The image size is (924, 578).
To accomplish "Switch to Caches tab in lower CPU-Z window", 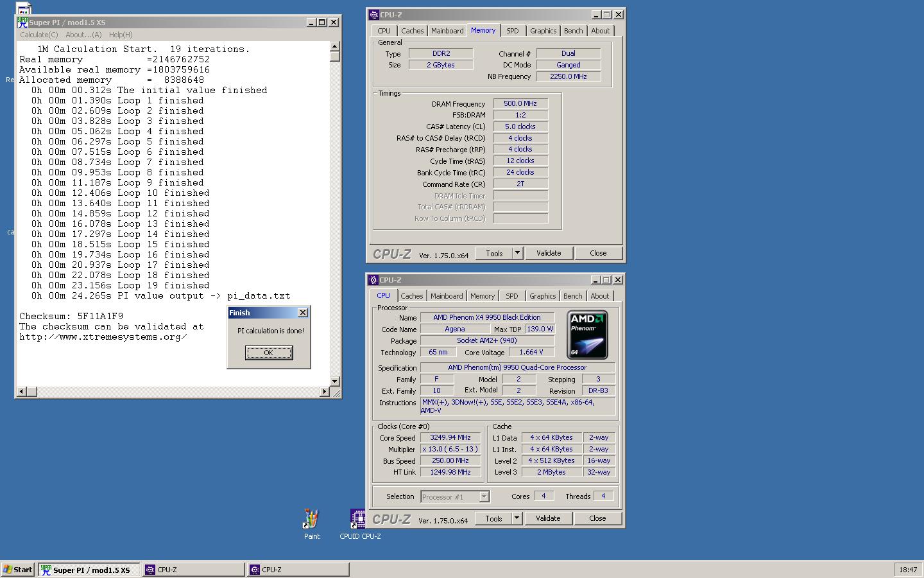I will 411,296.
